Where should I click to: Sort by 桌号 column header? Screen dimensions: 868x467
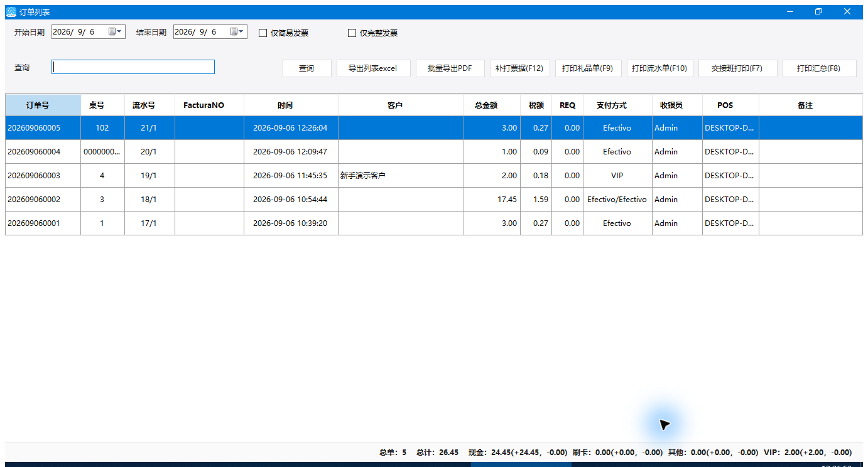103,105
